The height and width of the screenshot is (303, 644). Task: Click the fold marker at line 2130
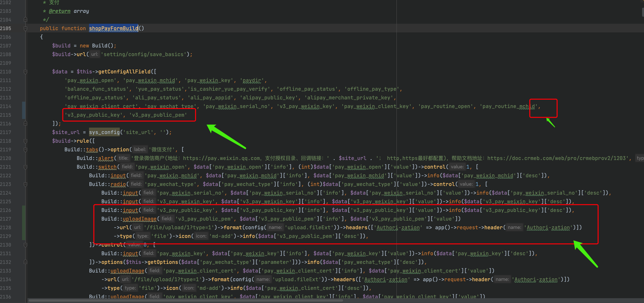click(25, 245)
